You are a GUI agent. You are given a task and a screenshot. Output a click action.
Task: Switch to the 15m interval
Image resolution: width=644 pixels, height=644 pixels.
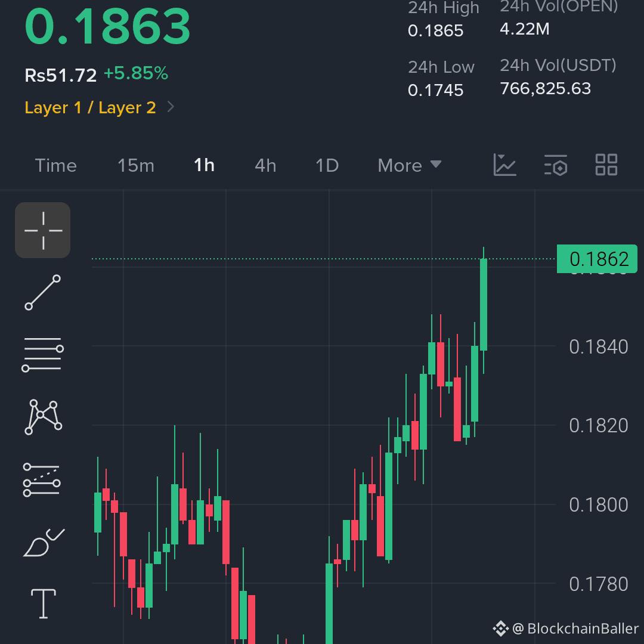pyautogui.click(x=136, y=166)
